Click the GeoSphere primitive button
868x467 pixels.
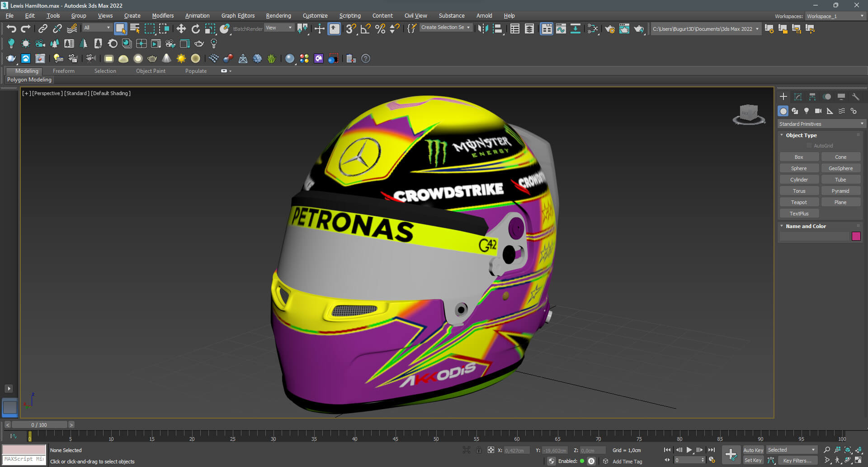(840, 168)
